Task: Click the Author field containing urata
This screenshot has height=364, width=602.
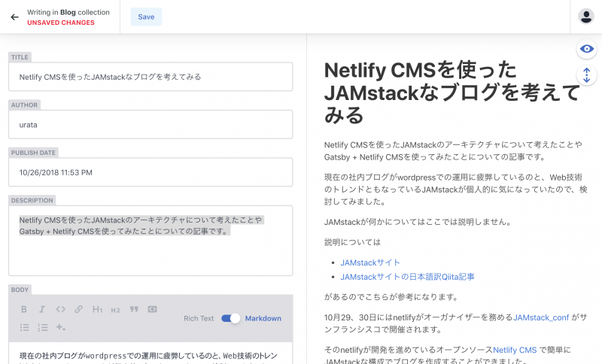Action: coord(150,124)
